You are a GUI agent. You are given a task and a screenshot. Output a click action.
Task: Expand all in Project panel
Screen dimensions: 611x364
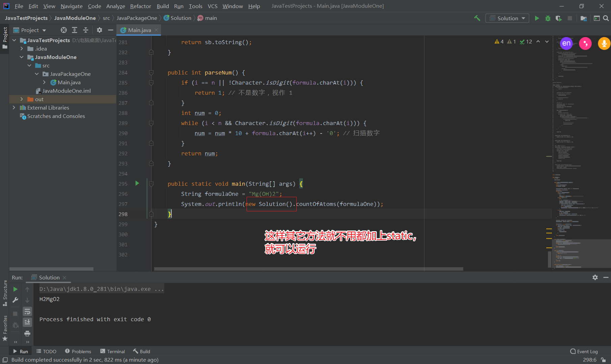click(75, 30)
